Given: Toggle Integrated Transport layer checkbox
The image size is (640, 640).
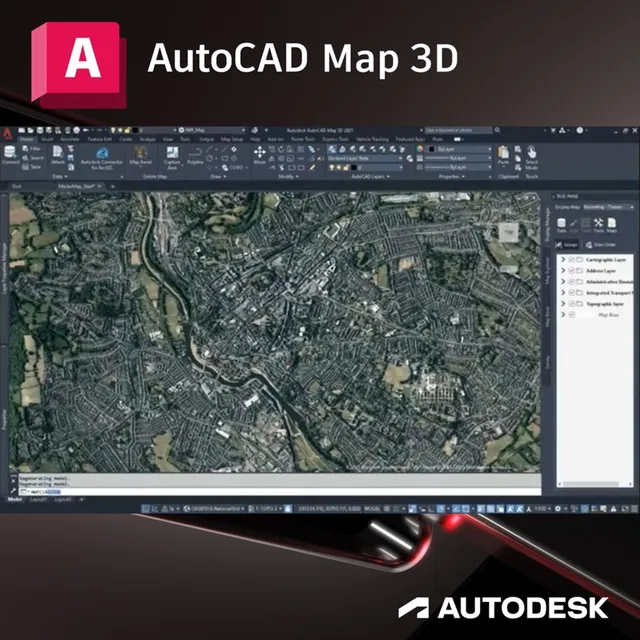Looking at the screenshot, I should click(571, 293).
